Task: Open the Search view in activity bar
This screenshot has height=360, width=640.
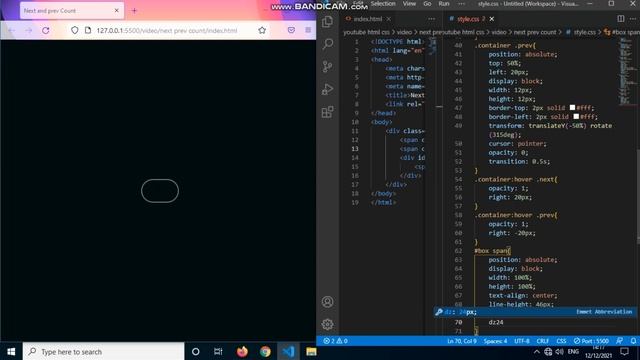Action: [327, 44]
